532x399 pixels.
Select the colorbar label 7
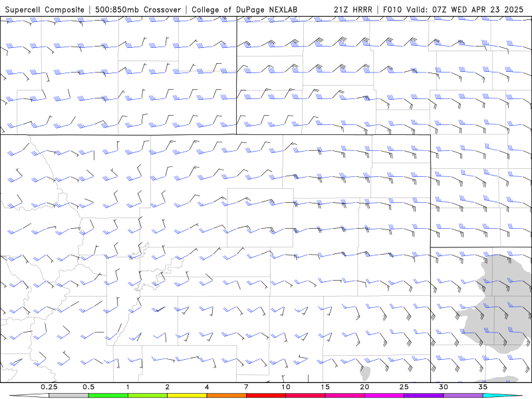click(246, 387)
